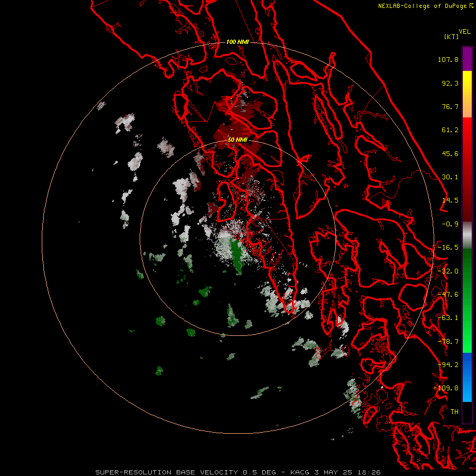Click the -0.9 velocity scale value
Viewport: 476px width, 476px height.
[450, 224]
